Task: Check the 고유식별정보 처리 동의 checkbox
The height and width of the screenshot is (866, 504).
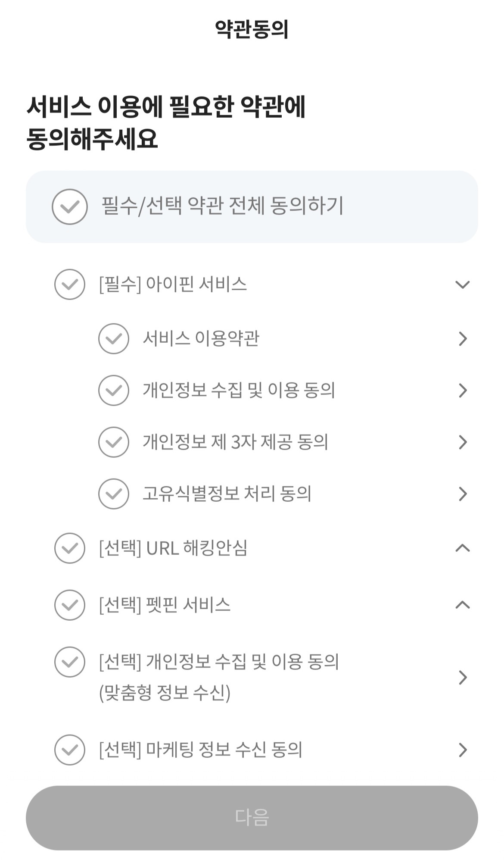Action: 114,494
